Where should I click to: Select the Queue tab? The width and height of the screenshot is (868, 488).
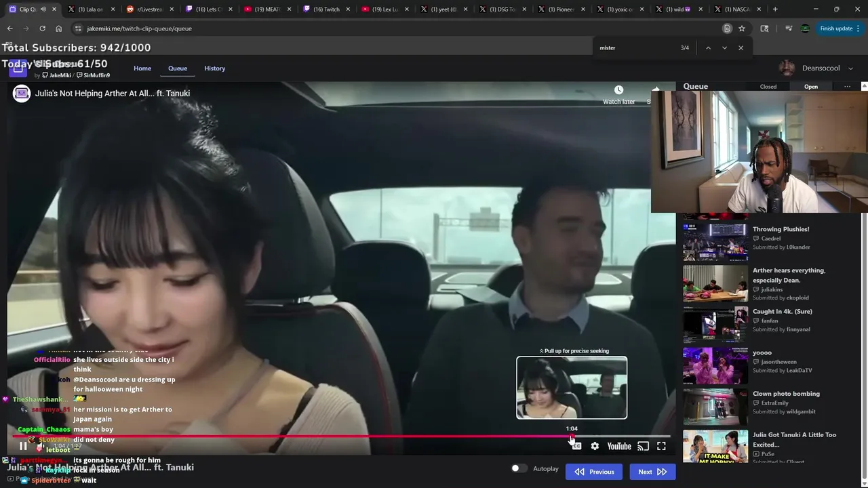pyautogui.click(x=178, y=68)
